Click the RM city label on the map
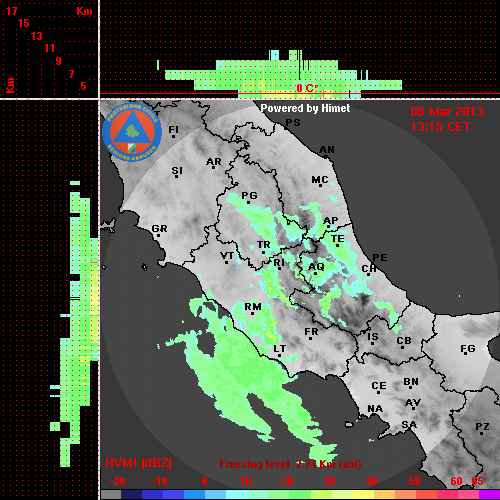 point(253,307)
